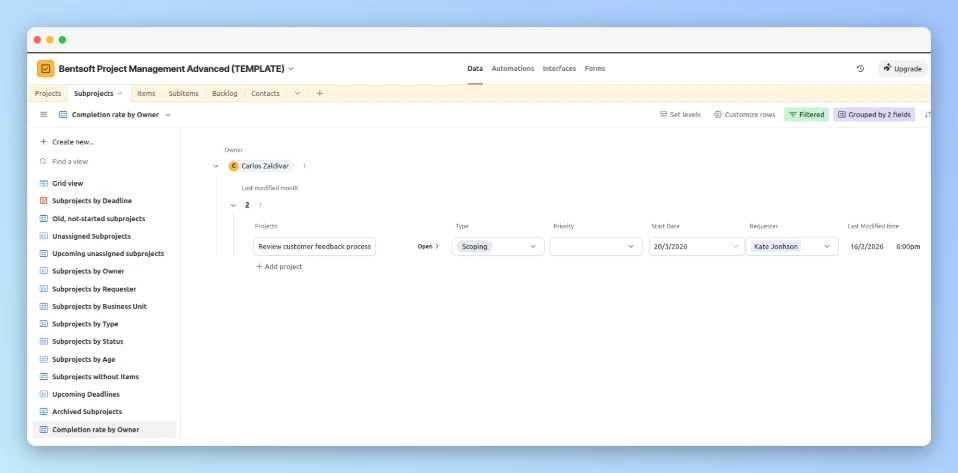This screenshot has width=958, height=473.
Task: Collapse the Carlos Zaldivar owner group
Action: tap(216, 166)
